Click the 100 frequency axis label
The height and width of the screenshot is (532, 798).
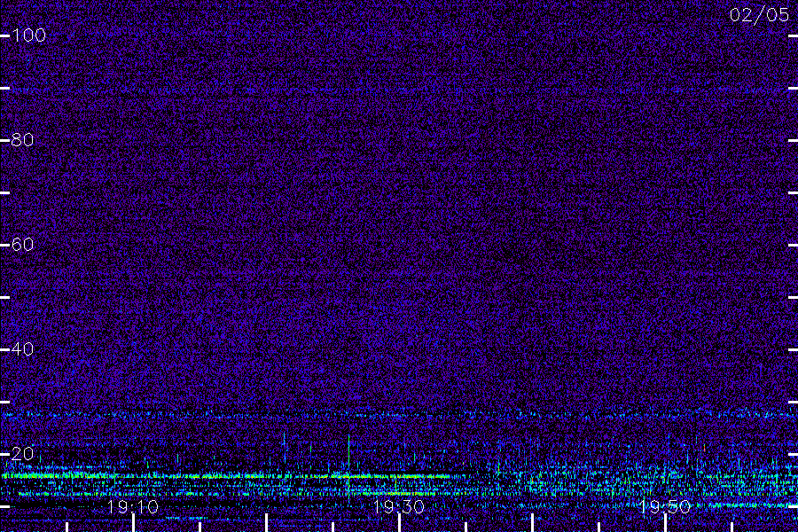[28, 35]
